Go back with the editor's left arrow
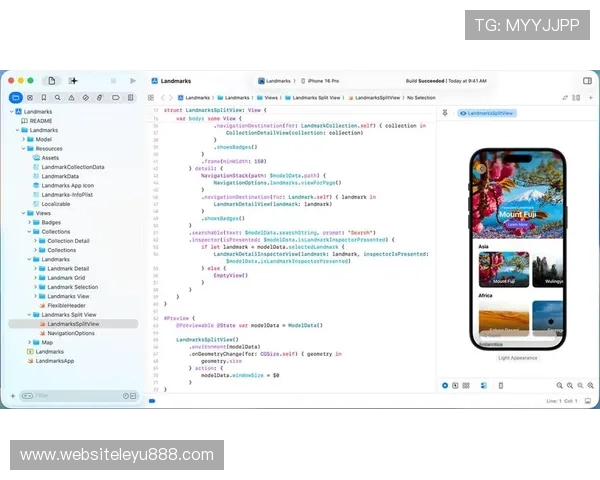The height and width of the screenshot is (480, 600). pyautogui.click(x=163, y=97)
